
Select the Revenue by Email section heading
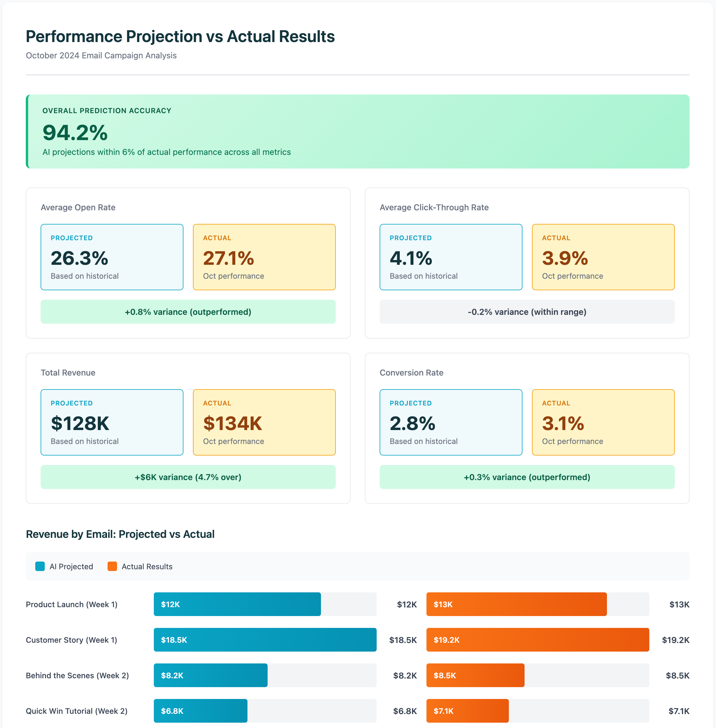pyautogui.click(x=120, y=534)
